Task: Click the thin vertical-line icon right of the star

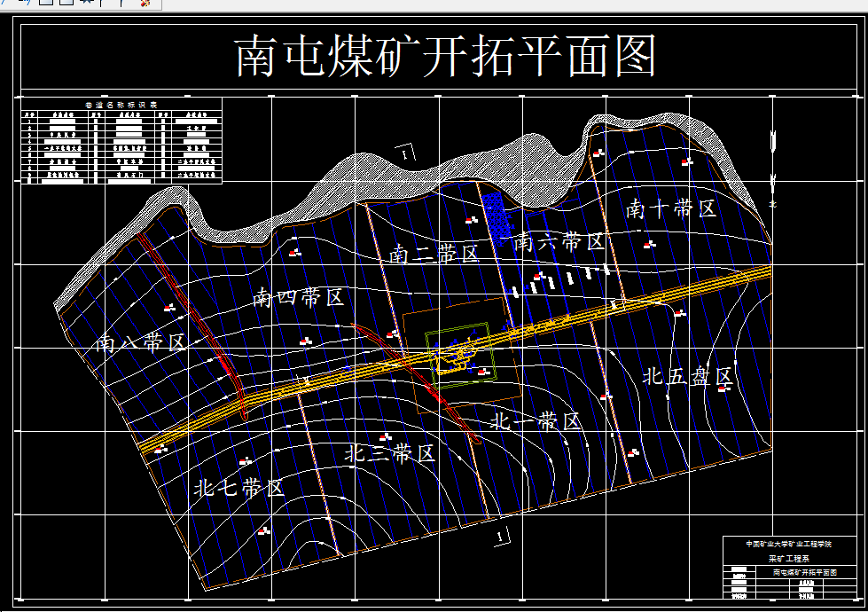Action: (x=121, y=4)
